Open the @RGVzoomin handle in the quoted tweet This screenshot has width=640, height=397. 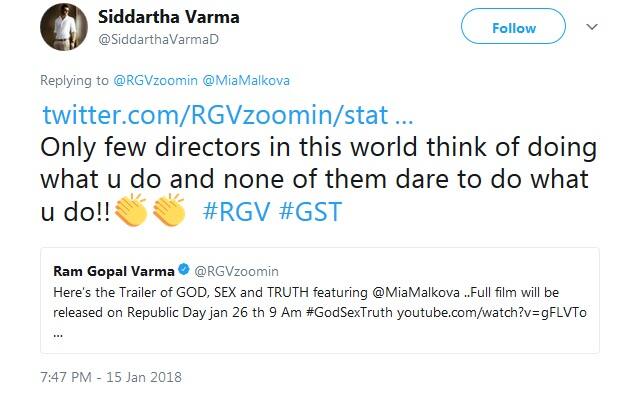[236, 271]
